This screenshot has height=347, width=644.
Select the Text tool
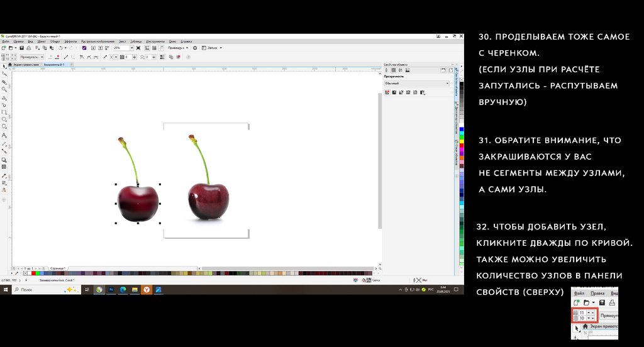[x=4, y=135]
